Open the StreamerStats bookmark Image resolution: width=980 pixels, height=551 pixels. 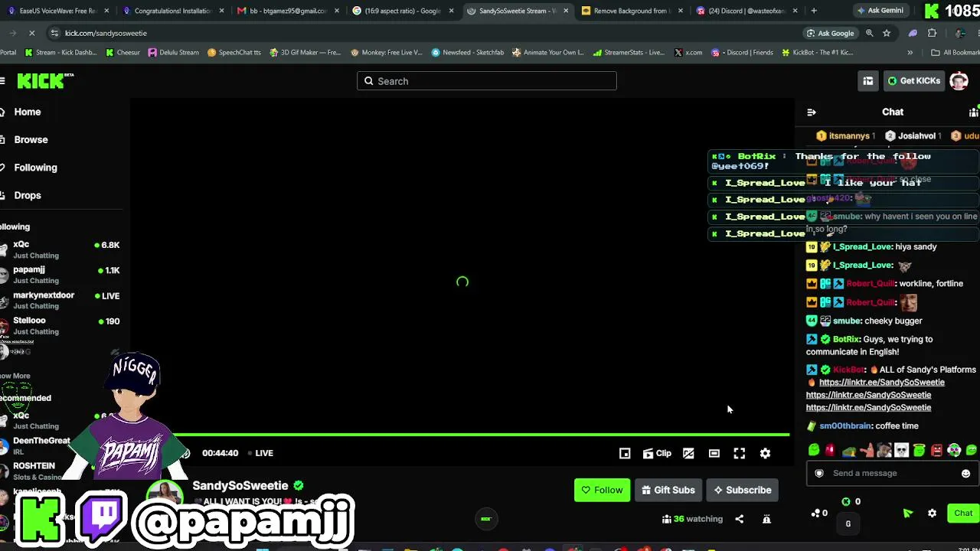[629, 53]
